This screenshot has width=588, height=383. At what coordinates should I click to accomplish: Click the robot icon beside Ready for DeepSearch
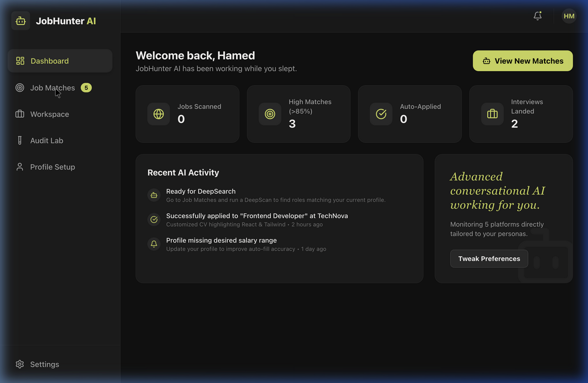[x=154, y=195]
